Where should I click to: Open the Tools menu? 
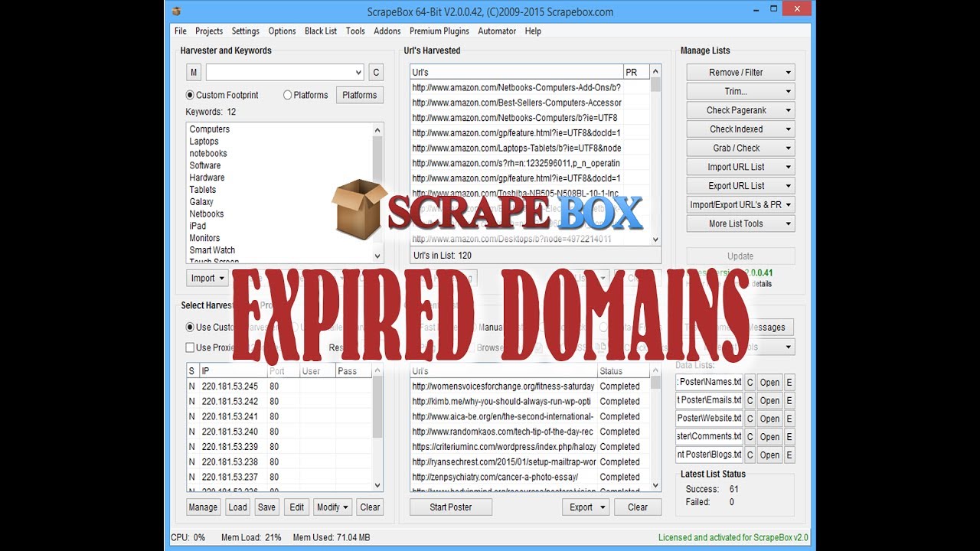coord(355,31)
